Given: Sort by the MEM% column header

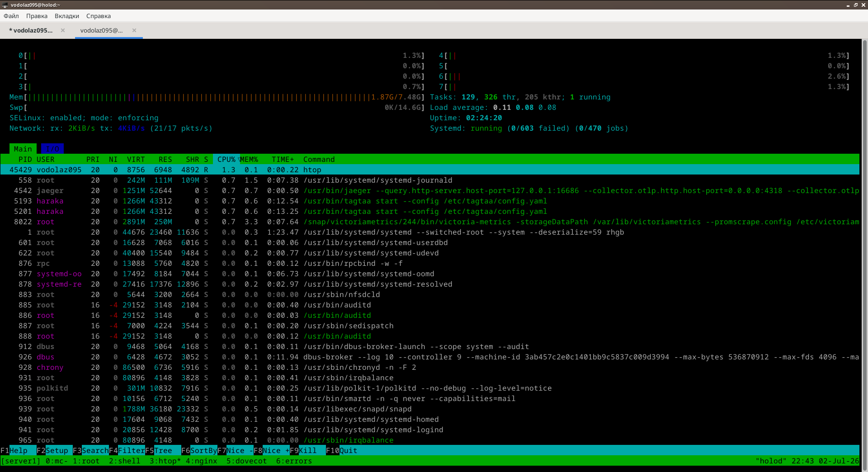Looking at the screenshot, I should pyautogui.click(x=249, y=159).
